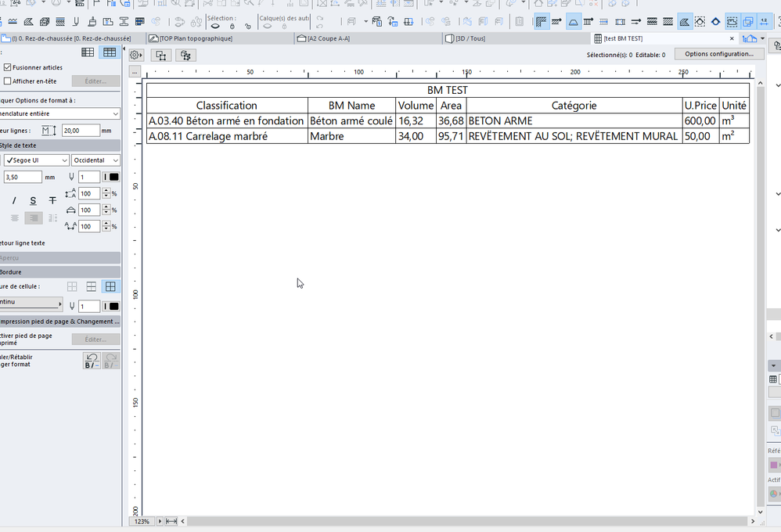Click the select-in-3D icon in schedule toolbar
781x532 pixels.
(185, 56)
